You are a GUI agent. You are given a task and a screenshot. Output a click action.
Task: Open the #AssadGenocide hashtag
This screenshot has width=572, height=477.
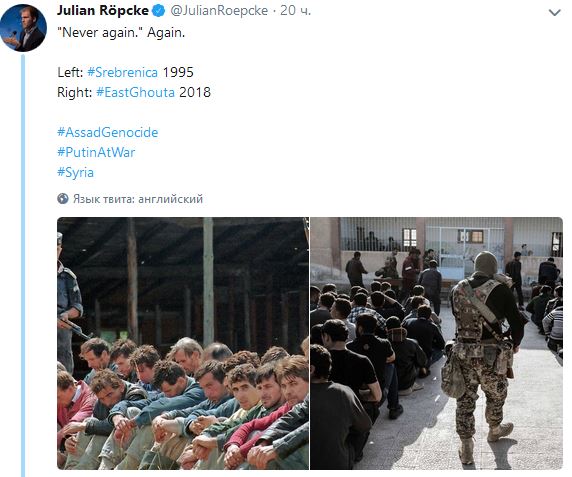(108, 132)
